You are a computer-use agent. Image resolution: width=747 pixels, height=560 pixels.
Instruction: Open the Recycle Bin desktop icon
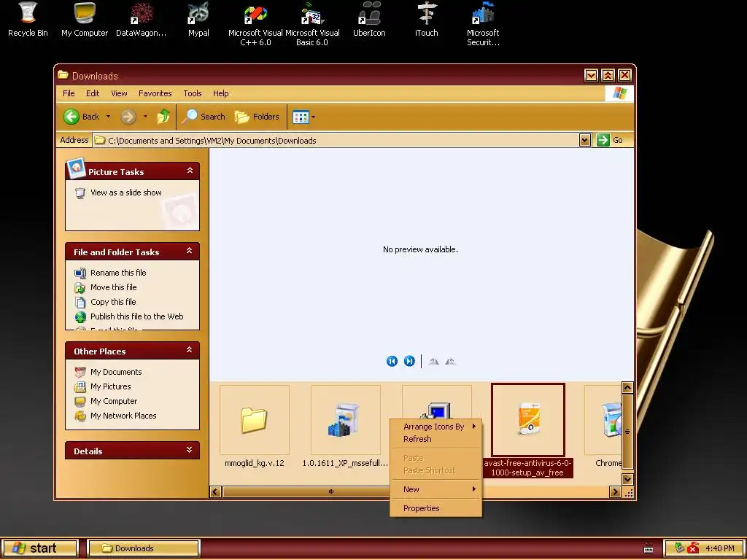(28, 19)
